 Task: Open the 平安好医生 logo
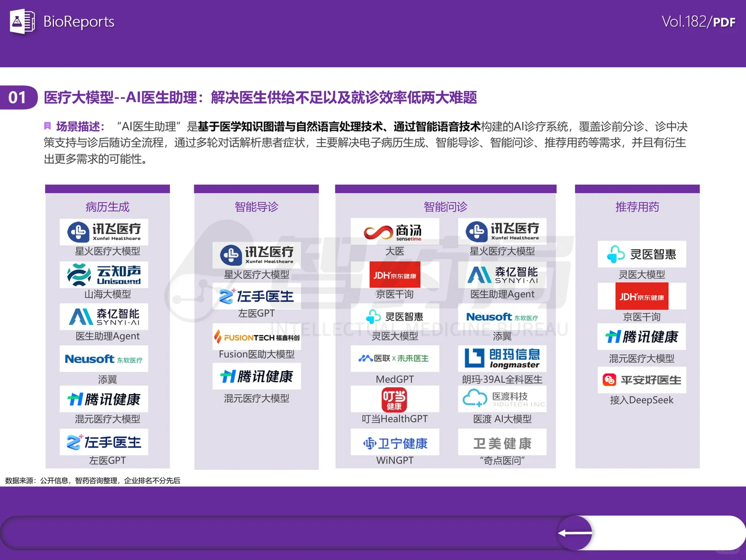tap(641, 380)
